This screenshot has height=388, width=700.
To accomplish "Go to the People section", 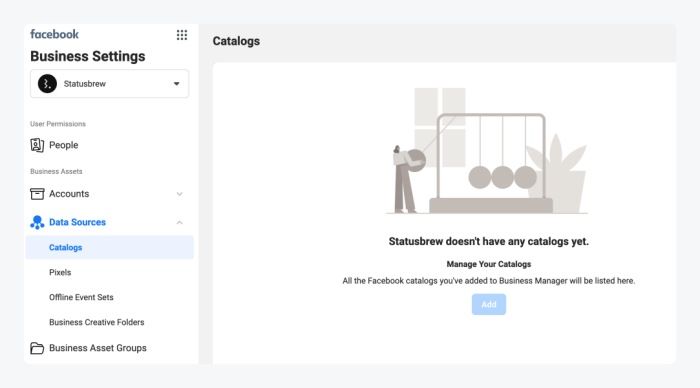I will click(x=63, y=145).
